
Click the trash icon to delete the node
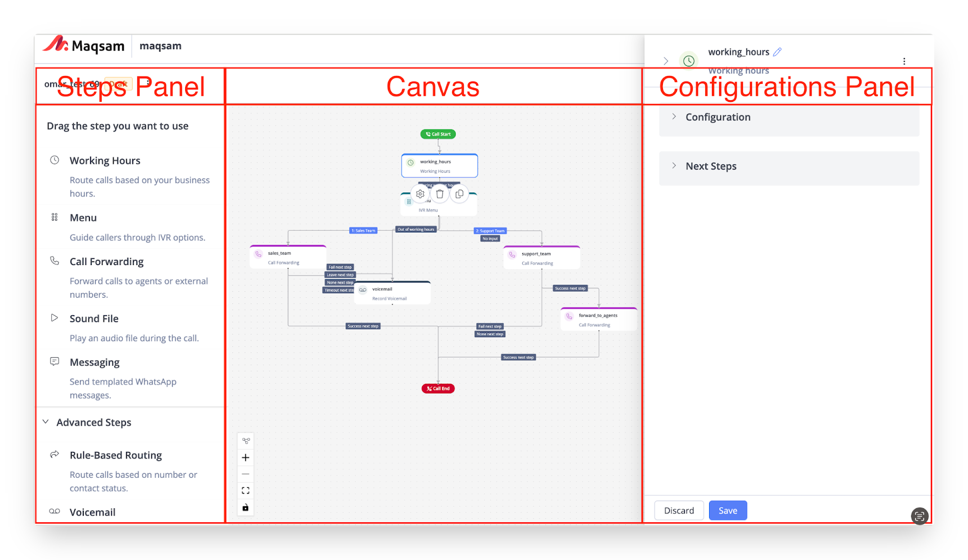tap(440, 194)
